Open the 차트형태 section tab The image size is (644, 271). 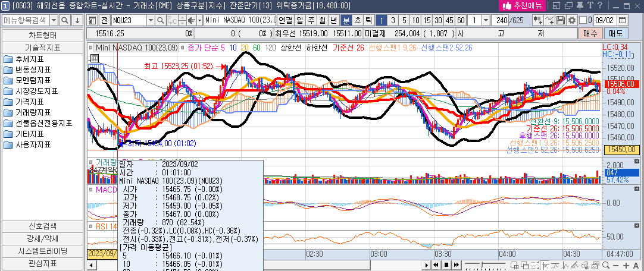43,35
